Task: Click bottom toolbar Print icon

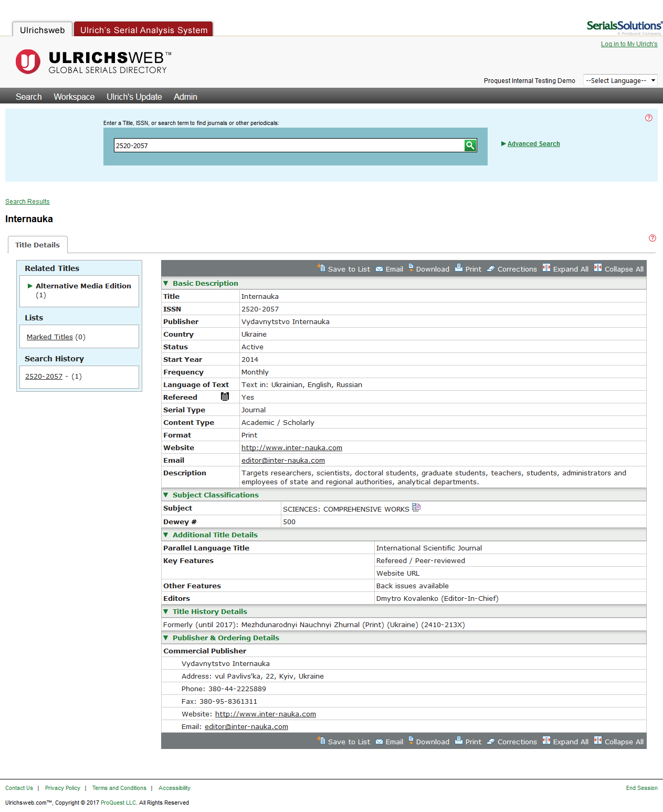Action: tap(459, 741)
